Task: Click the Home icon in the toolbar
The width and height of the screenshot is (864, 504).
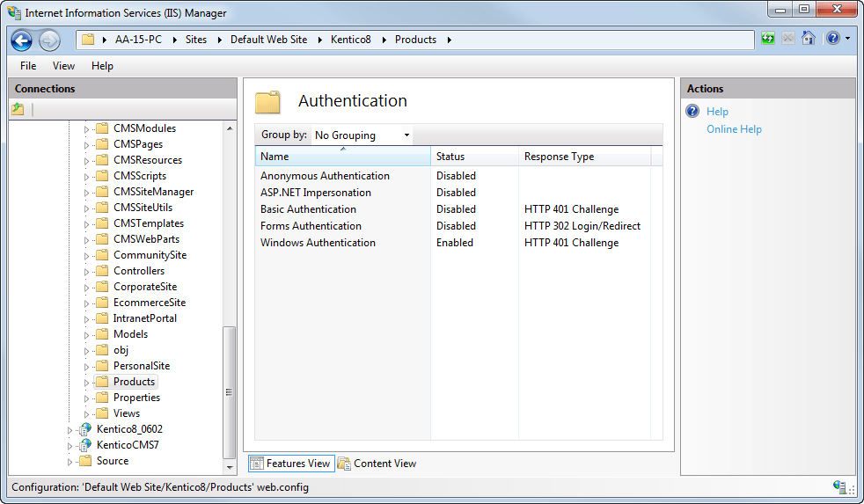Action: (x=809, y=38)
